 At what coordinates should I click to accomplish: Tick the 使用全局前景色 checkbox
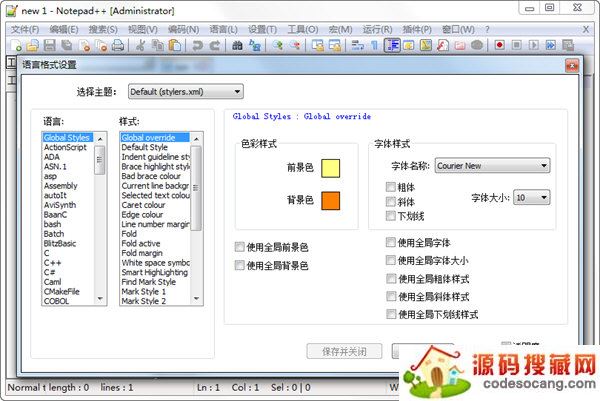click(x=240, y=247)
